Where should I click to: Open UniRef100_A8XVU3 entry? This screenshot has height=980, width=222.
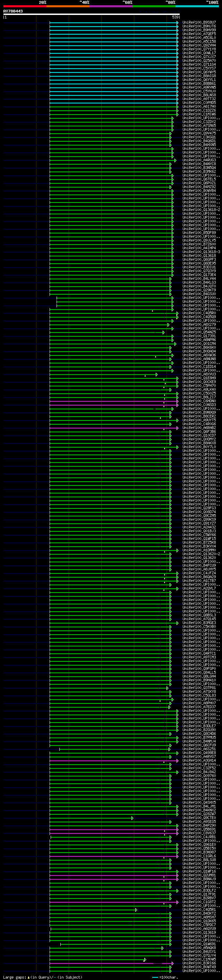tap(199, 374)
